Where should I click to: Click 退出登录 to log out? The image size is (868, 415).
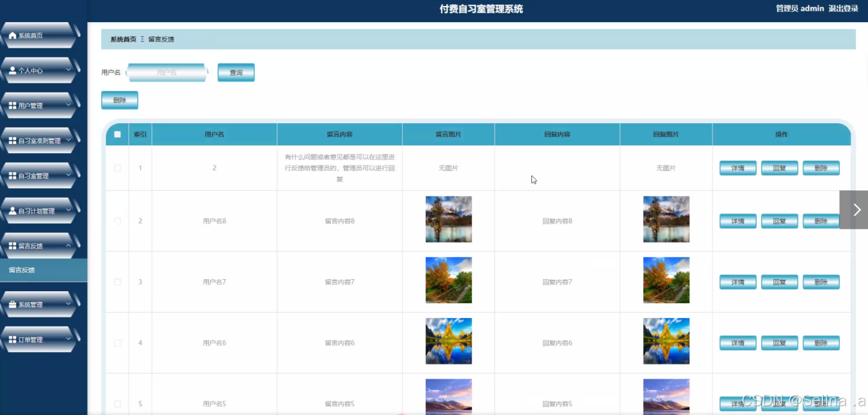[843, 9]
